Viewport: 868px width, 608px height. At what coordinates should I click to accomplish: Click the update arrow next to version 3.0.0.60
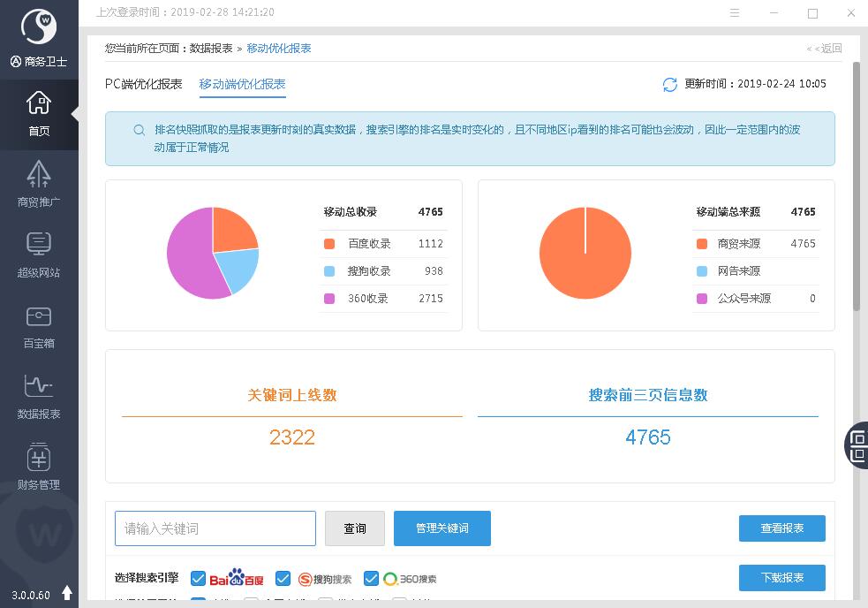click(67, 594)
